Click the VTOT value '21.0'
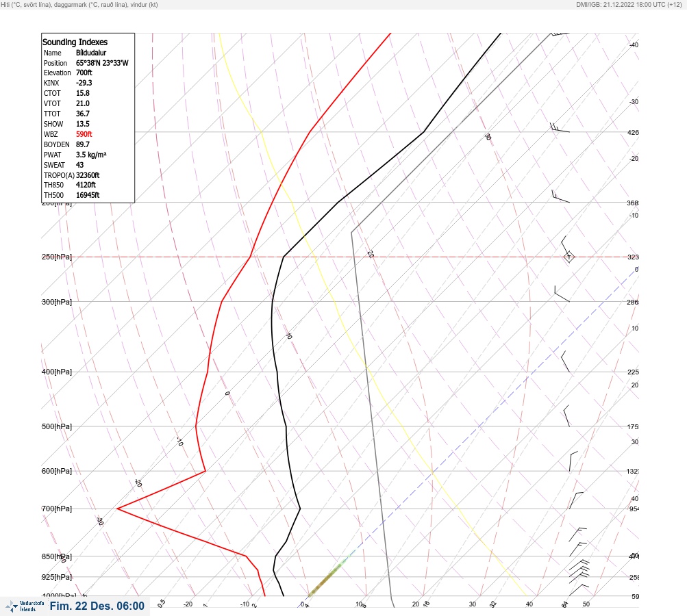This screenshot has width=687, height=616. pyautogui.click(x=82, y=103)
